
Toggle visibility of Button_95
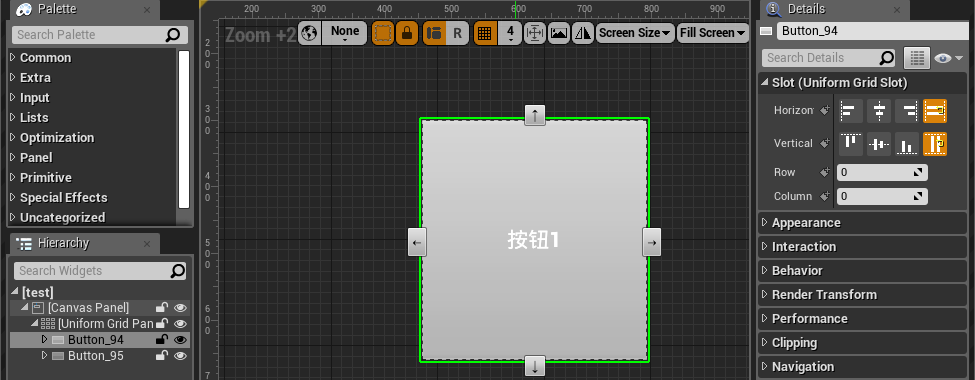(x=180, y=356)
